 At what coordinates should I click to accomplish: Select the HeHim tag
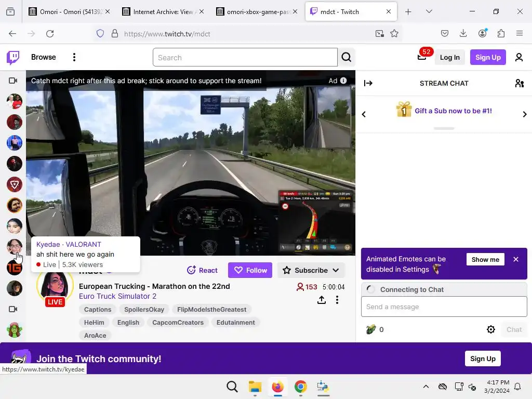pyautogui.click(x=94, y=323)
